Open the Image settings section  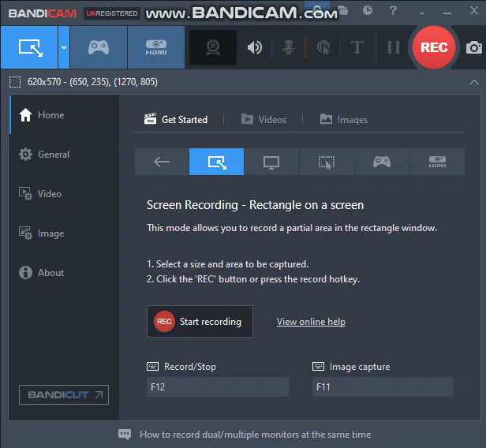point(64,233)
